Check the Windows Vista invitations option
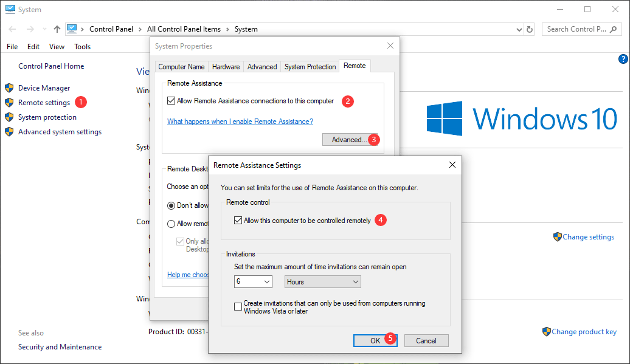 click(238, 306)
